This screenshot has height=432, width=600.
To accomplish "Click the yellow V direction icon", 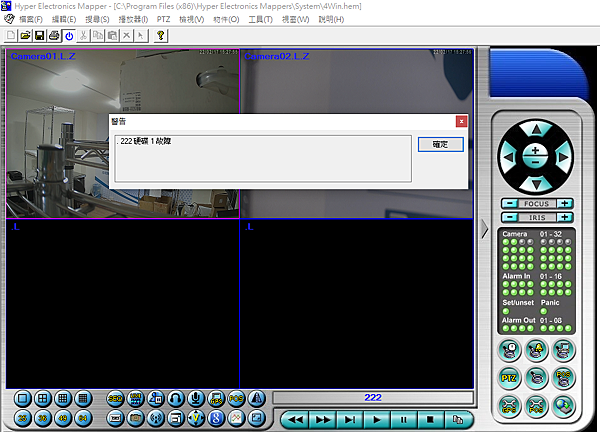I will coord(196,418).
